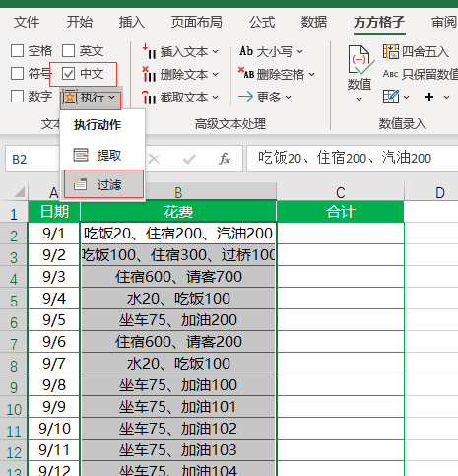
Task: Click the 删除文本 delete text icon
Action: pos(150,74)
